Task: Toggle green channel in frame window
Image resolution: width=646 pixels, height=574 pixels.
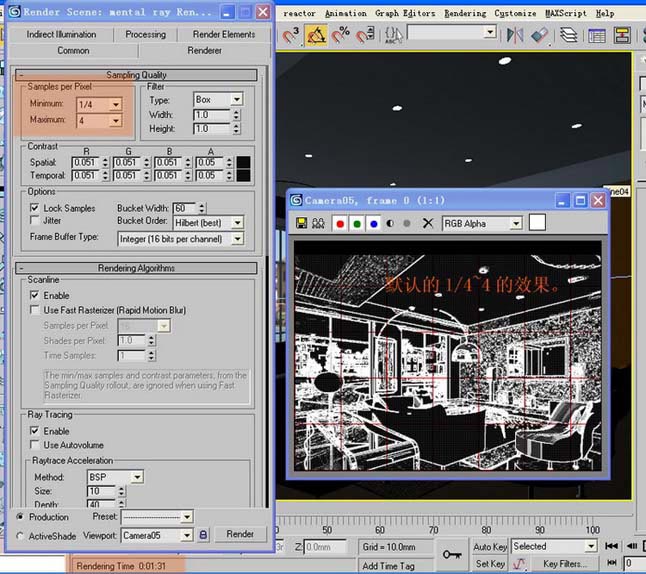Action: coord(357,224)
